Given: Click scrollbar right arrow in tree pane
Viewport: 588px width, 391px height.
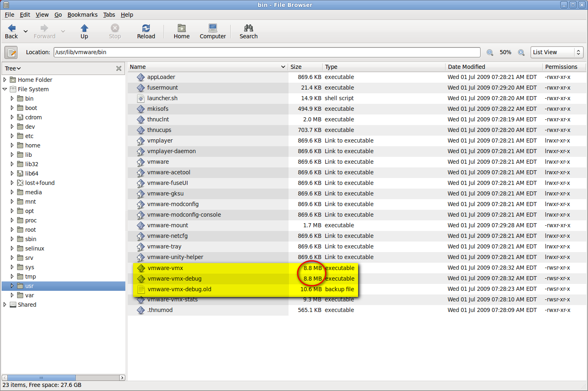Looking at the screenshot, I should [x=122, y=378].
